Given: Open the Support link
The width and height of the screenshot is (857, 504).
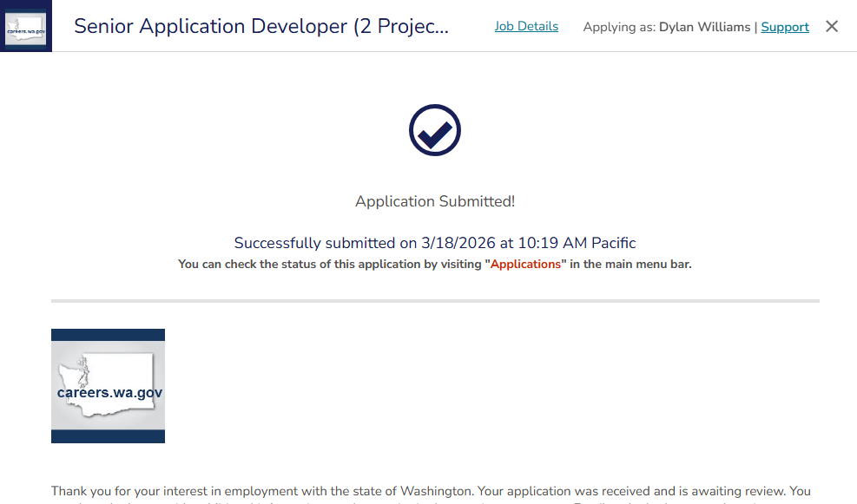Looking at the screenshot, I should (785, 27).
